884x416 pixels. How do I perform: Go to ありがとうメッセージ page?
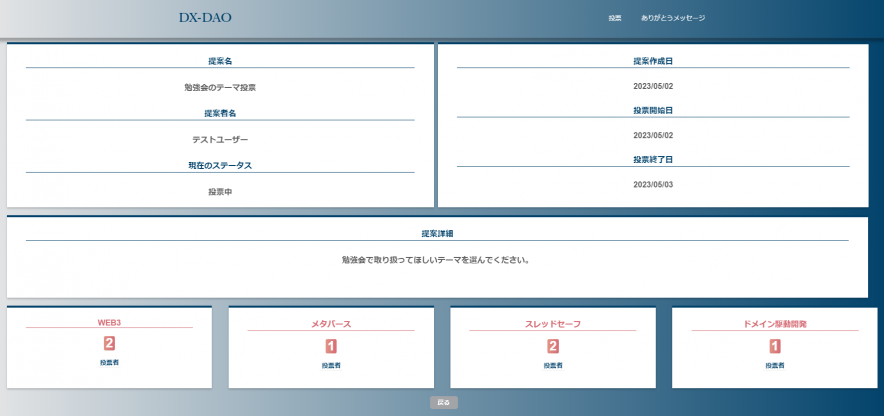tap(673, 18)
